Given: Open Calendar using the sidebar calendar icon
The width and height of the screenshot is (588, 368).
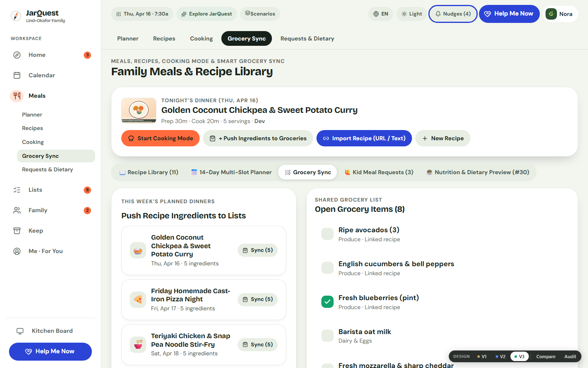Looking at the screenshot, I should 17,75.
